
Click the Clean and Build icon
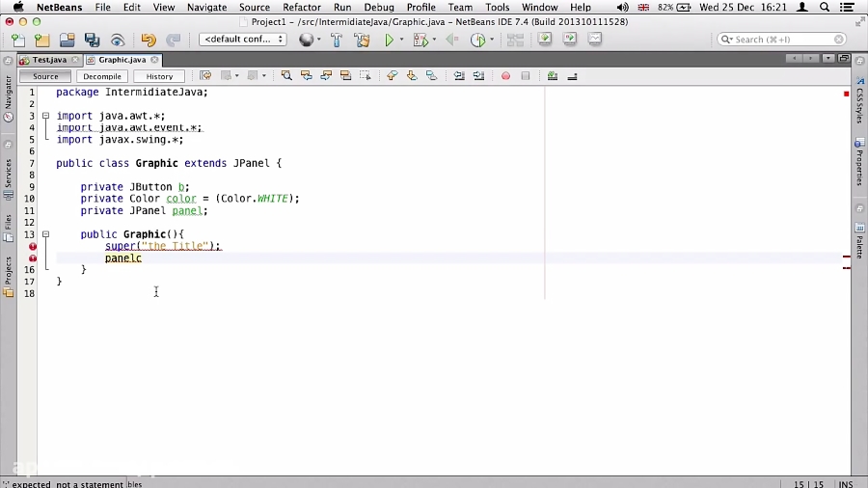click(363, 40)
